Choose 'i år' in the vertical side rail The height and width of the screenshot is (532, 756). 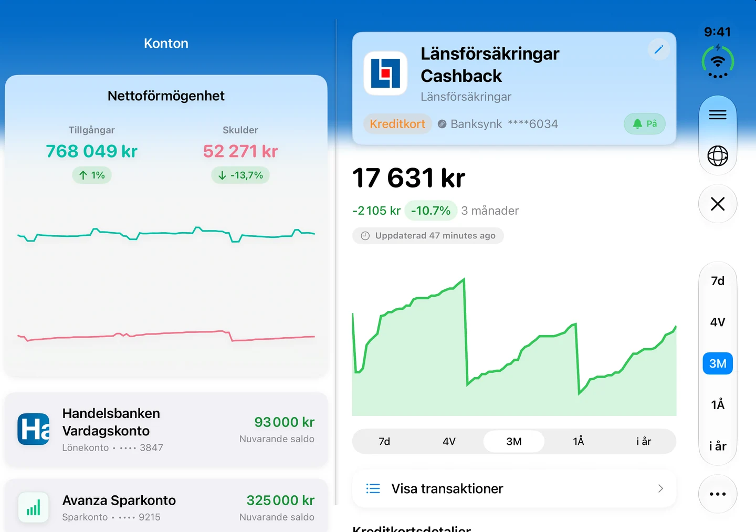click(718, 446)
